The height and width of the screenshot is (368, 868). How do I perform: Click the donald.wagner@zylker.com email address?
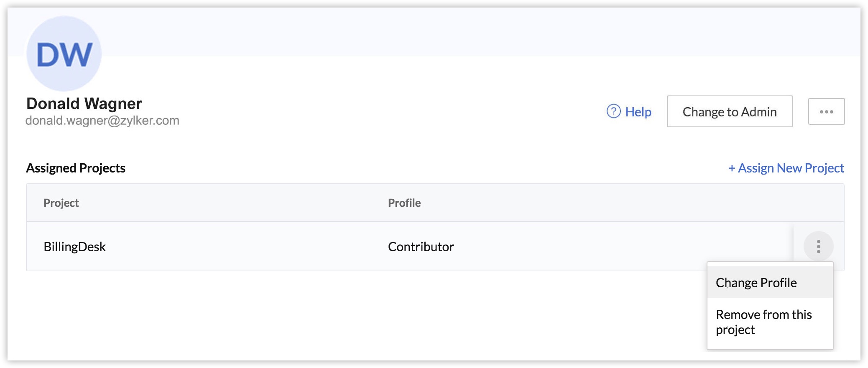[102, 121]
